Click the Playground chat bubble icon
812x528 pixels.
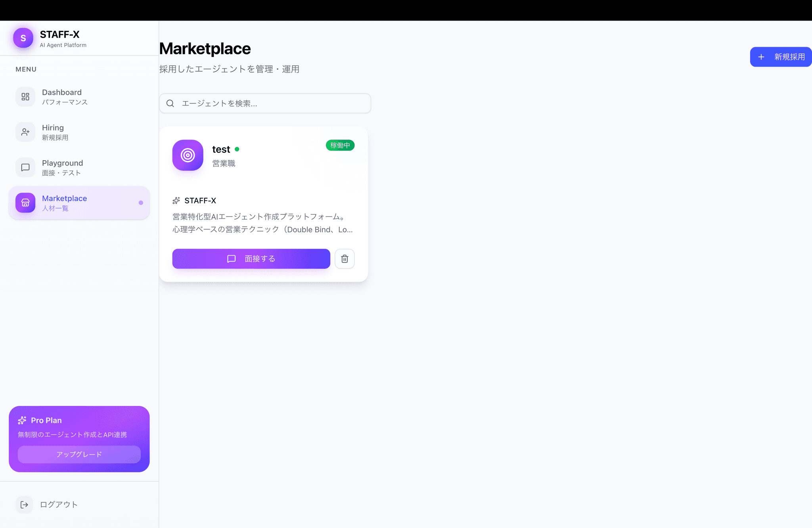pos(25,167)
